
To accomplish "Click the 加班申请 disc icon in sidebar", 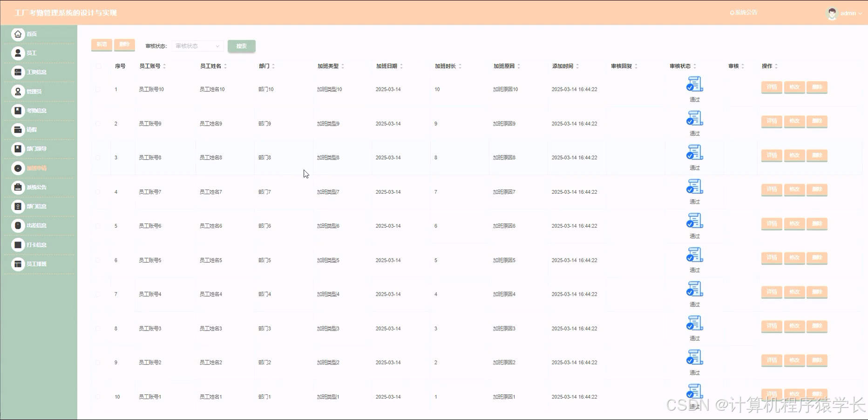I will pyautogui.click(x=18, y=168).
